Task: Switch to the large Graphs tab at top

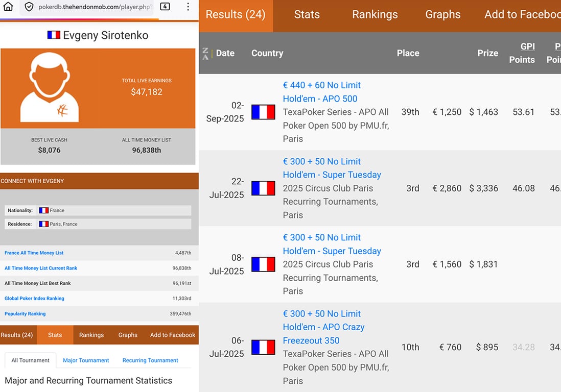Action: (443, 15)
